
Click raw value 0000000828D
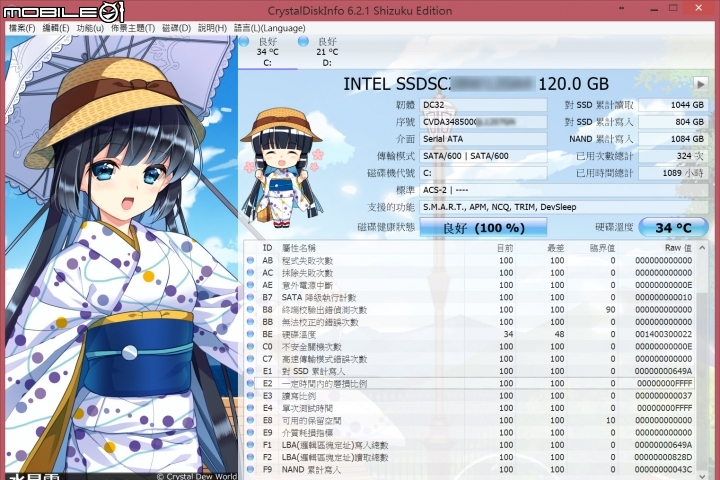[664, 457]
